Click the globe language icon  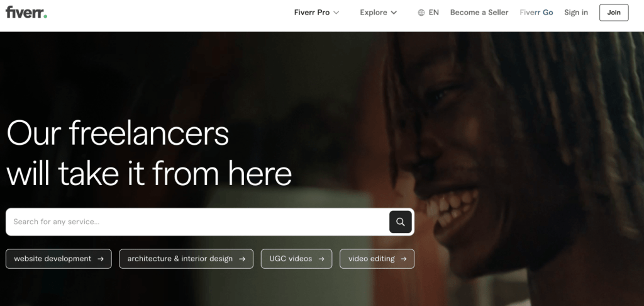tap(421, 13)
